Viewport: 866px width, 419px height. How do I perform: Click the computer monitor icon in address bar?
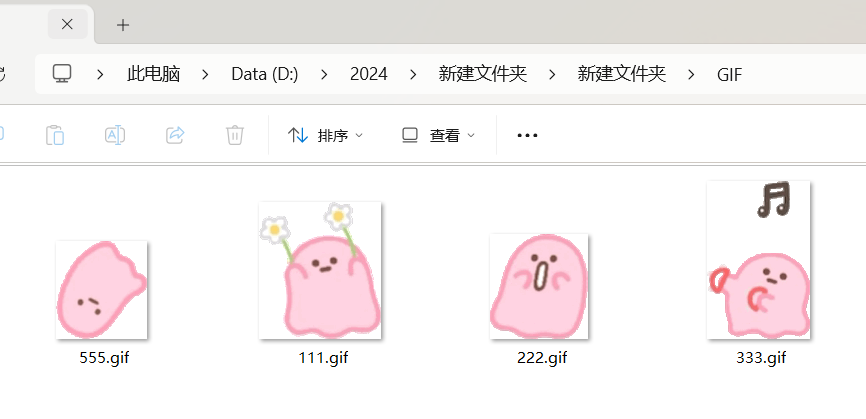(x=62, y=73)
